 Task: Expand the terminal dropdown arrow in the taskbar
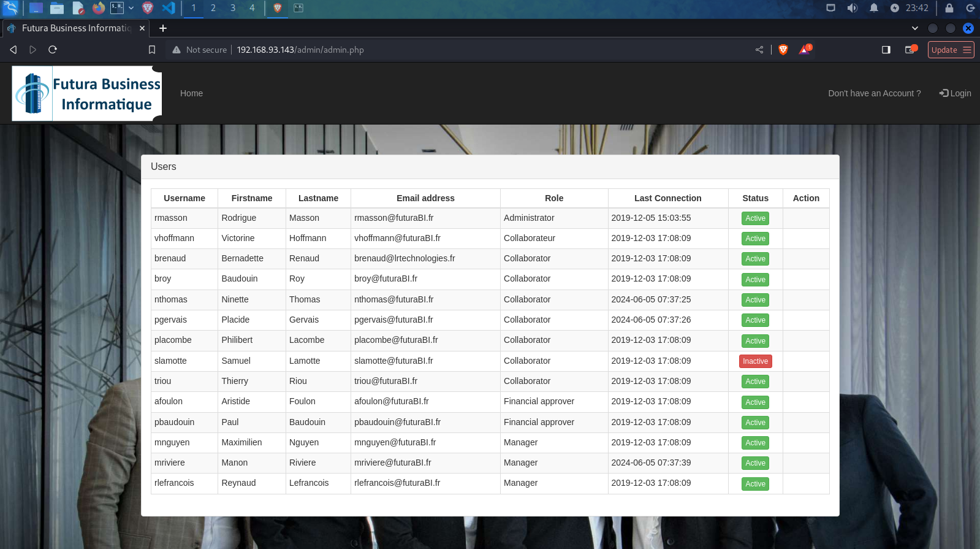(131, 8)
